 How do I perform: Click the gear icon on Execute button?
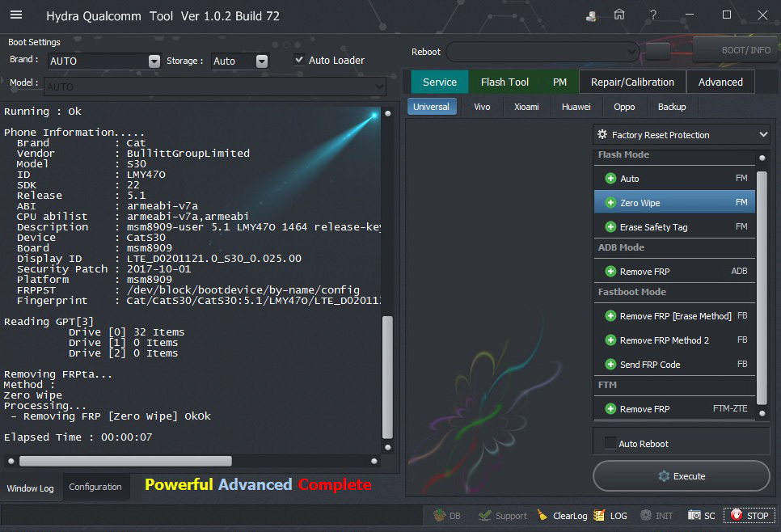pyautogui.click(x=664, y=476)
